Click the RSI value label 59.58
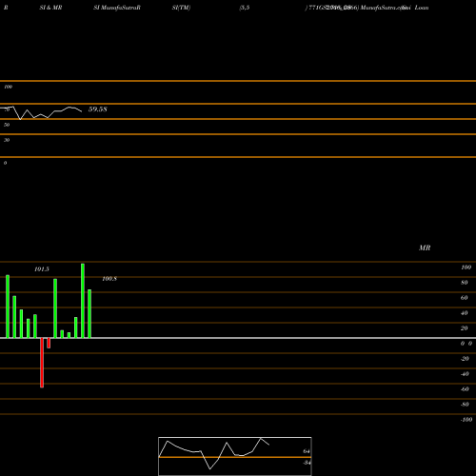 (98, 109)
